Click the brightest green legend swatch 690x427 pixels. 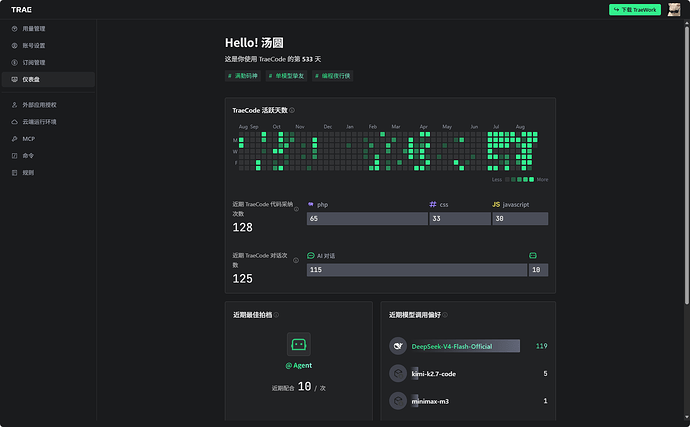click(532, 179)
